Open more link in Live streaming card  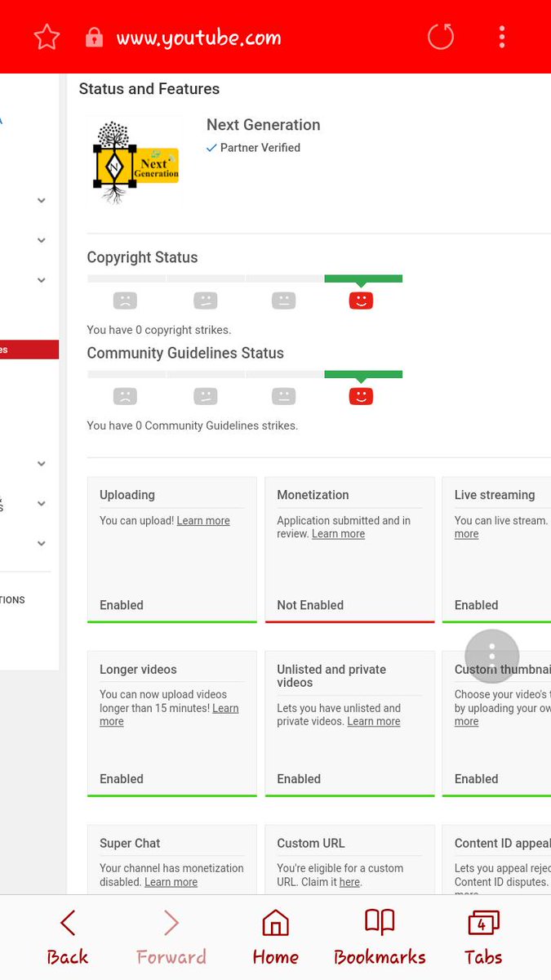pos(466,534)
